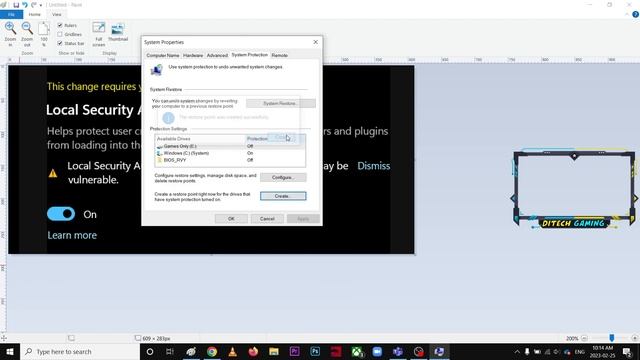Open Task View on the taskbar
Image resolution: width=640 pixels, height=360 pixels.
[170, 351]
